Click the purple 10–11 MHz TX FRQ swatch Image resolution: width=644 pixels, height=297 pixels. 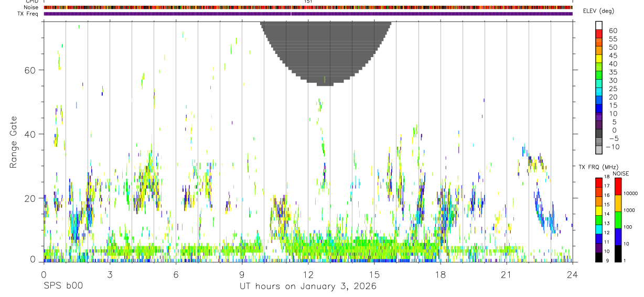(x=599, y=248)
